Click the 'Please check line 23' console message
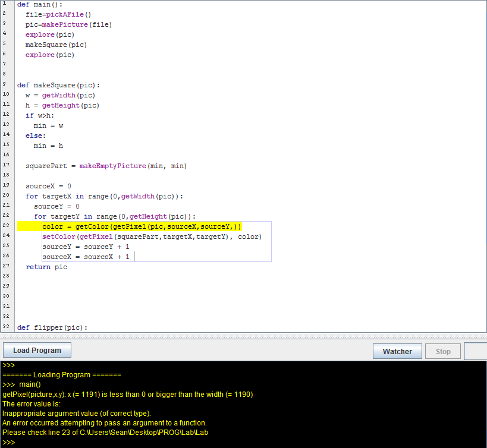The image size is (487, 448). click(x=105, y=433)
